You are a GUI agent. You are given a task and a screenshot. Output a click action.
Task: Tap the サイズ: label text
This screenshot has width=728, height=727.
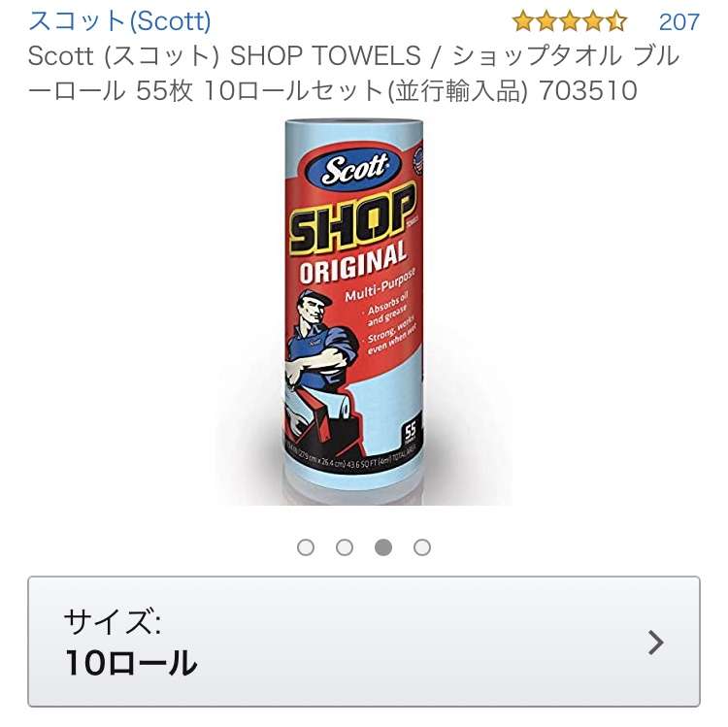[x=113, y=622]
